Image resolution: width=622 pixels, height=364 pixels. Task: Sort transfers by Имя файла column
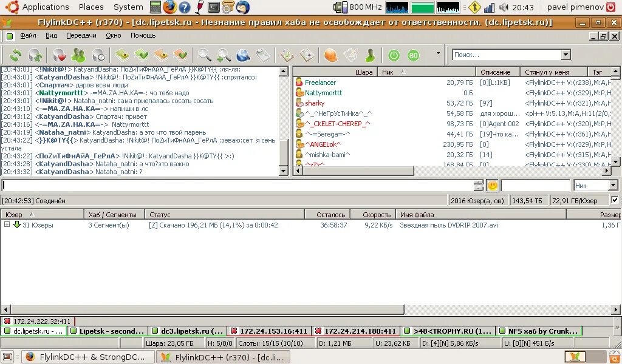(x=480, y=214)
